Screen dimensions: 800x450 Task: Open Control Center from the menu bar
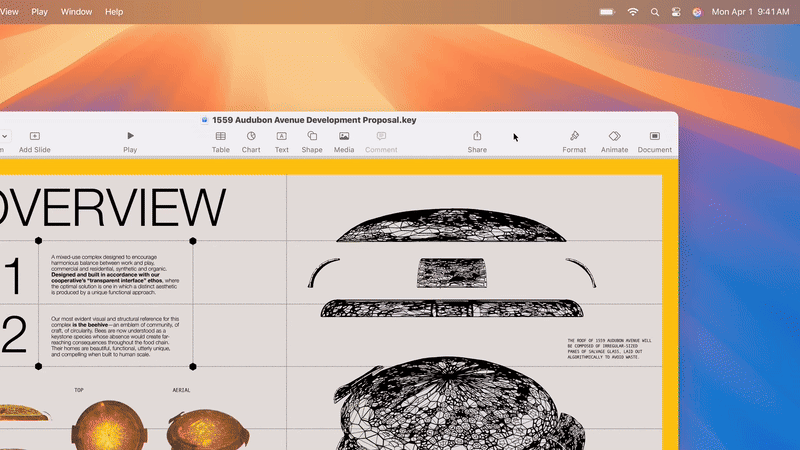click(676, 12)
